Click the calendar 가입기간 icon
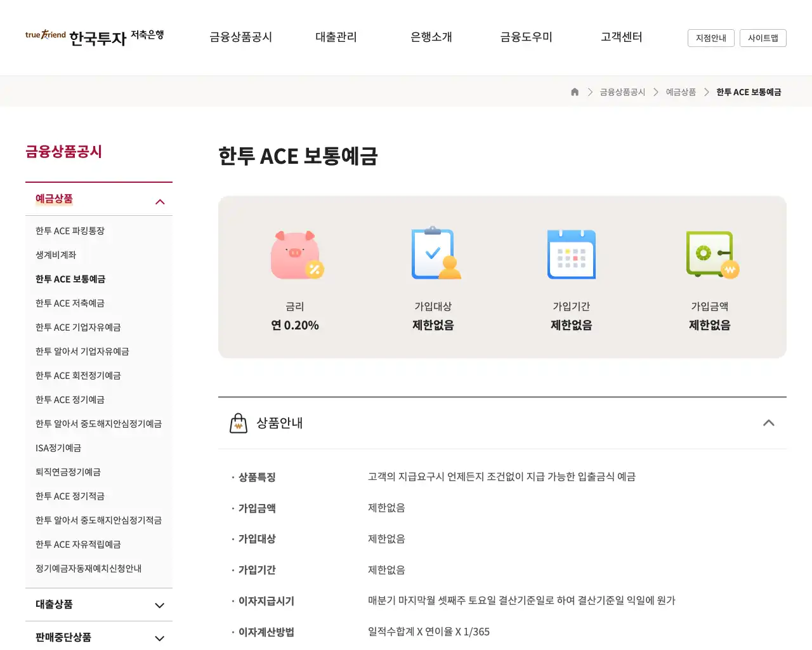Viewport: 812px width, 650px height. (572, 254)
